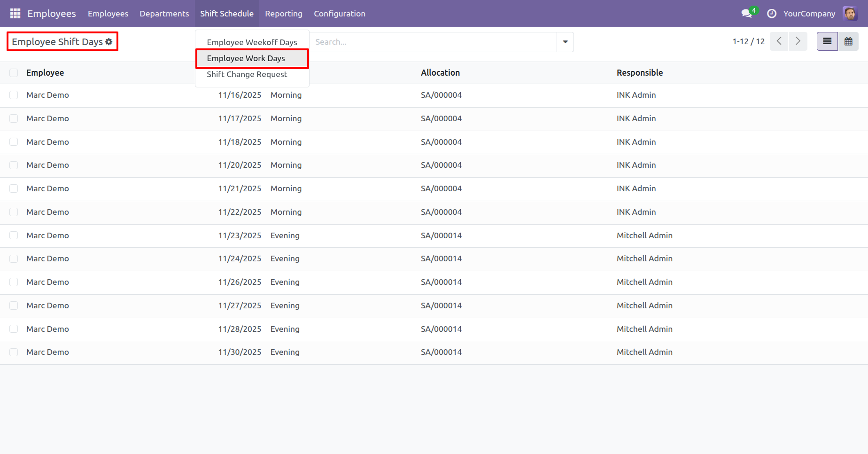Open the Departments menu
868x454 pixels.
tap(164, 14)
